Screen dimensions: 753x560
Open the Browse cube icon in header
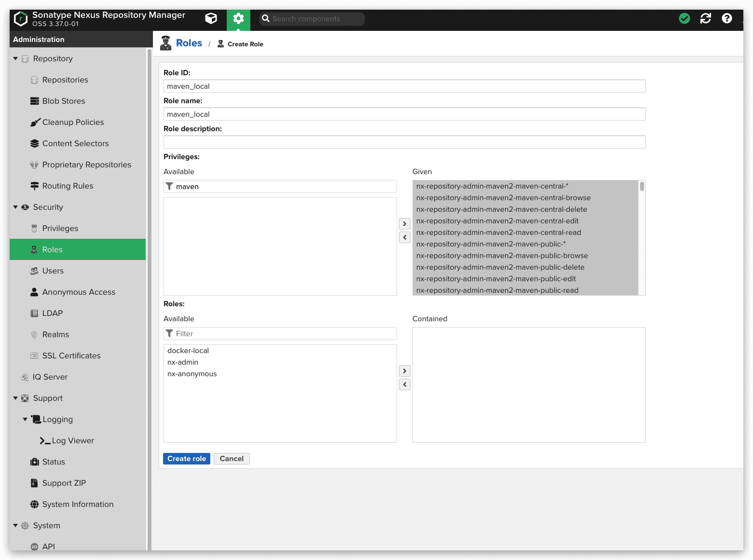[x=211, y=18]
